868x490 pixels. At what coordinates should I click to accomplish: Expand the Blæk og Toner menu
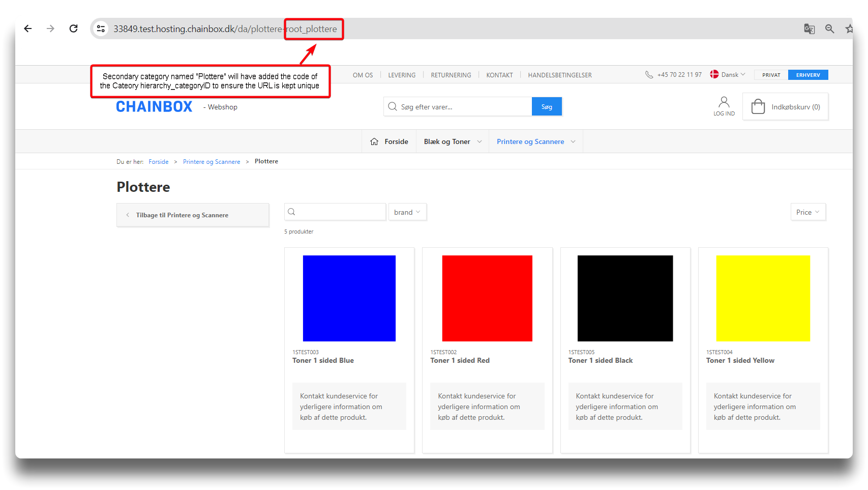[x=452, y=141]
